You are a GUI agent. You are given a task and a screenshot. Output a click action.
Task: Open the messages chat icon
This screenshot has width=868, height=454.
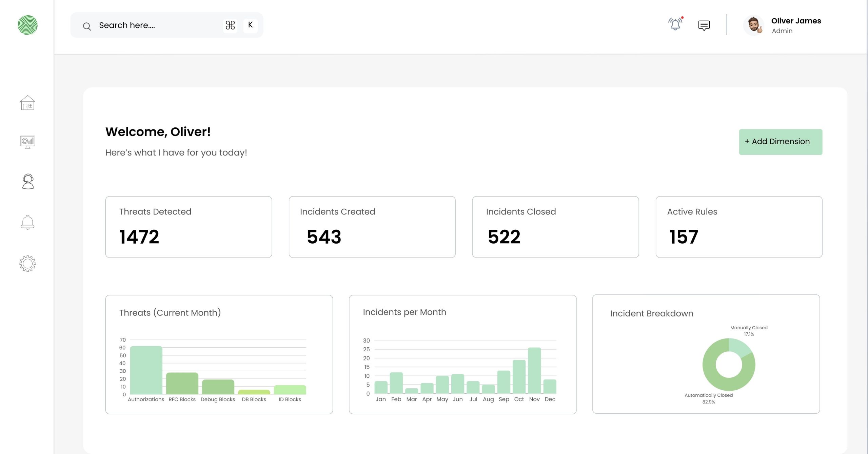[x=704, y=25]
